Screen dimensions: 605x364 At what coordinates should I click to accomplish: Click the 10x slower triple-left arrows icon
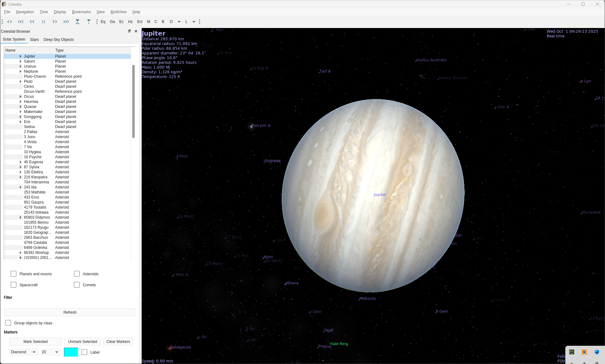[21, 22]
